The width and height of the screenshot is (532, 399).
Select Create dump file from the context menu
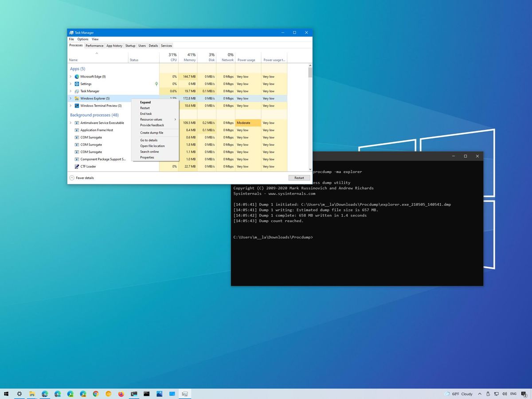coord(152,133)
